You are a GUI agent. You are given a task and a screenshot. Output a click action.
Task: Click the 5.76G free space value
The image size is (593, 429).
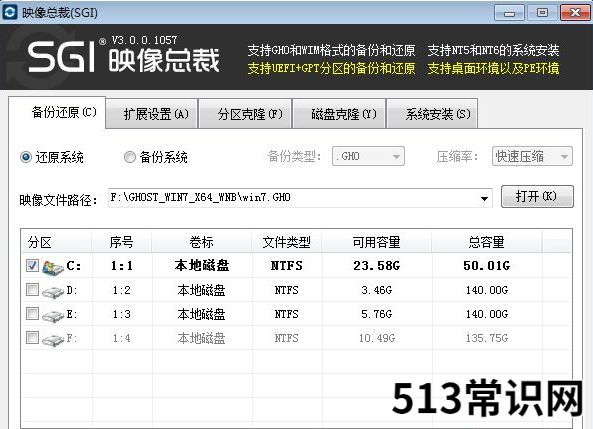point(377,314)
